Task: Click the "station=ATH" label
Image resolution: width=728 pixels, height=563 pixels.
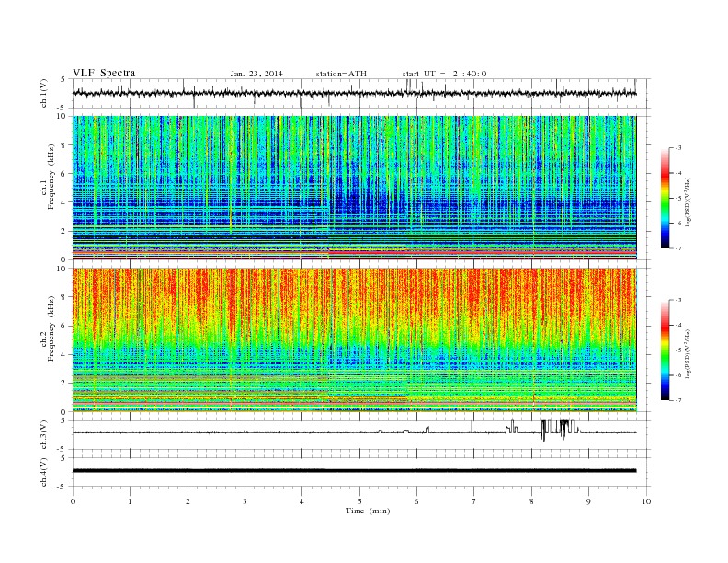Action: pos(341,74)
